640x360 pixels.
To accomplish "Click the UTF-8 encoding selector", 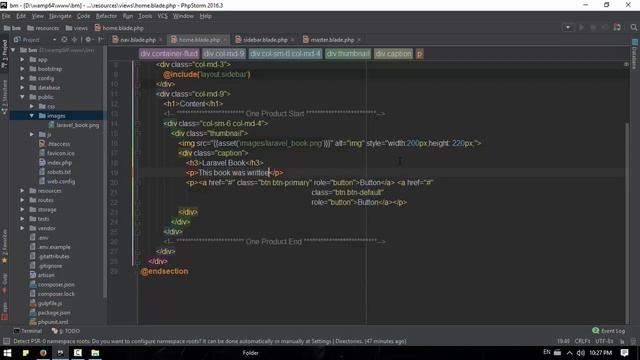I will coord(604,341).
